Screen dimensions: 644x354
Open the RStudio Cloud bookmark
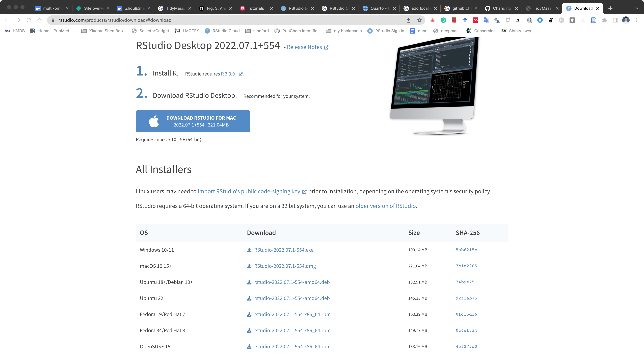tap(222, 31)
